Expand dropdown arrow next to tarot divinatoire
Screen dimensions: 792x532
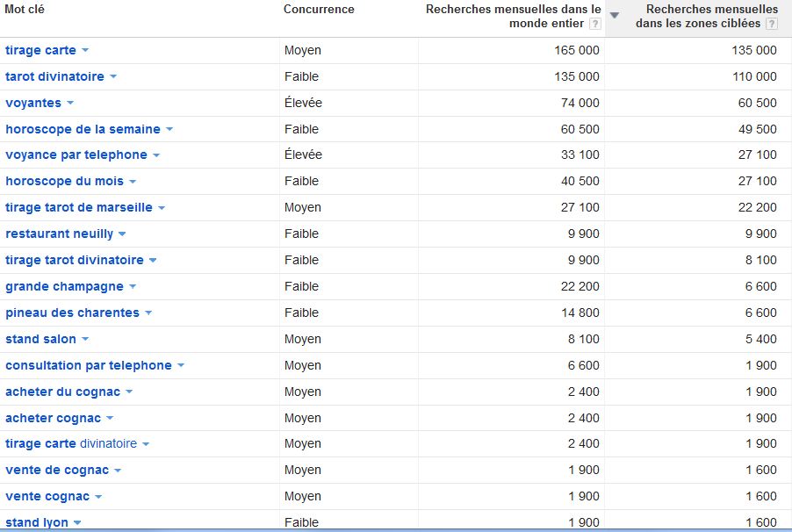click(x=113, y=76)
